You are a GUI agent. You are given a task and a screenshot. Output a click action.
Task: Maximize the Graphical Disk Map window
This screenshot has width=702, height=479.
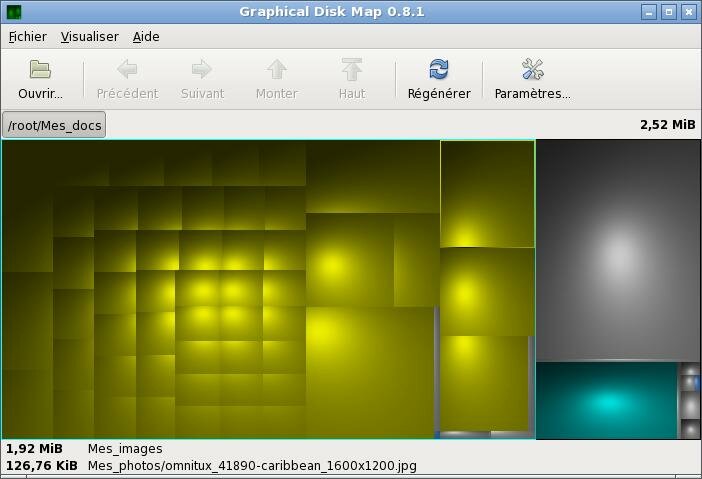[x=669, y=12]
